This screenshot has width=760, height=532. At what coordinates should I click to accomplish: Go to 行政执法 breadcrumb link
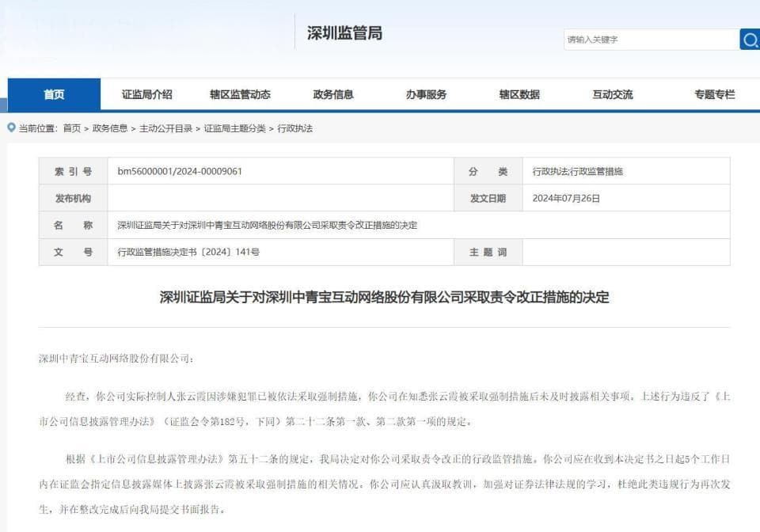click(x=294, y=128)
